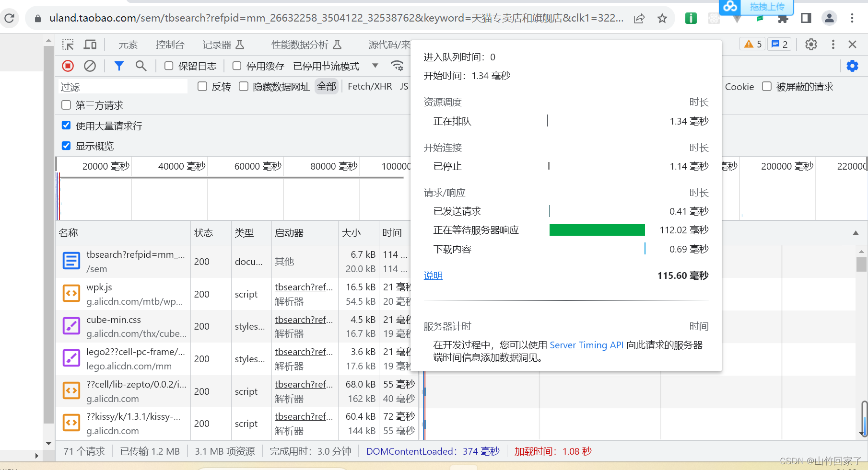
Task: Click the tbsearch document file icon
Action: click(x=71, y=261)
